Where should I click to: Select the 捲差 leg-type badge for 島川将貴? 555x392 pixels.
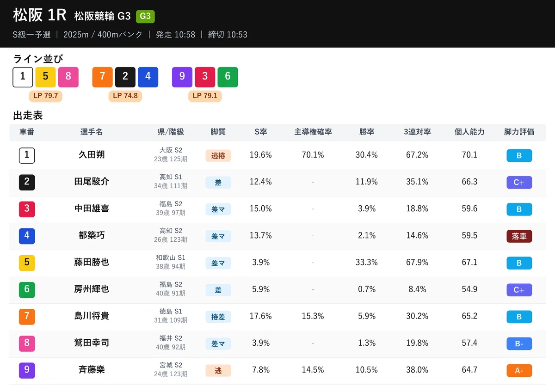218,317
